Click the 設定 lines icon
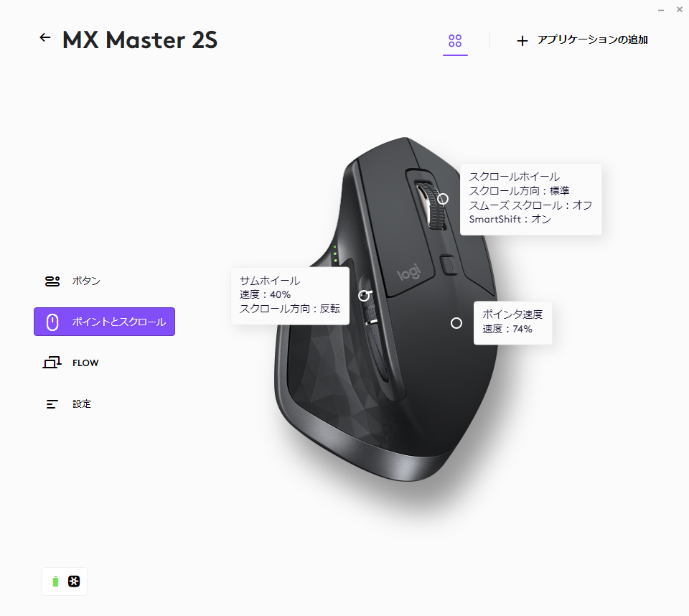 click(x=52, y=404)
